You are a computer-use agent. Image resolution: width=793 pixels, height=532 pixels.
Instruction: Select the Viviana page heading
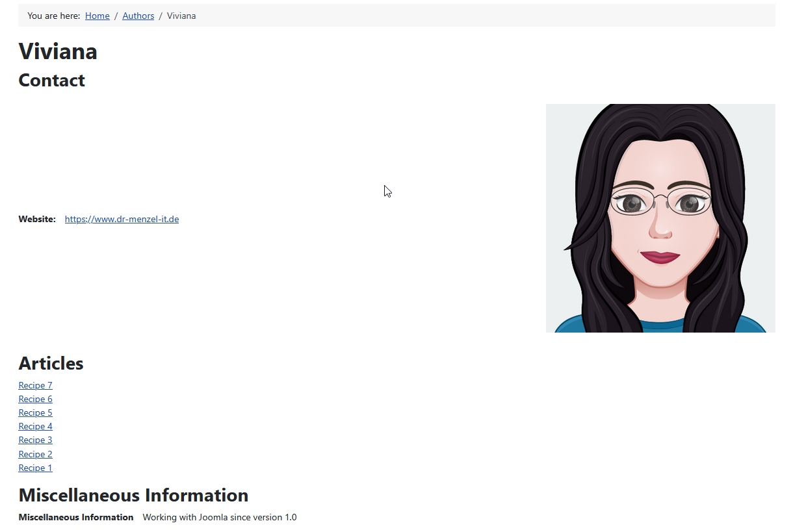click(x=57, y=51)
